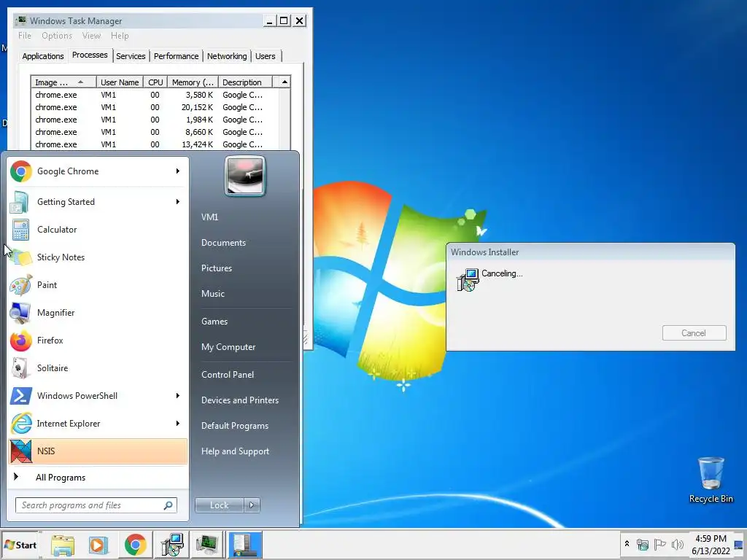
Task: Sort processes by Memory column
Action: pyautogui.click(x=193, y=82)
